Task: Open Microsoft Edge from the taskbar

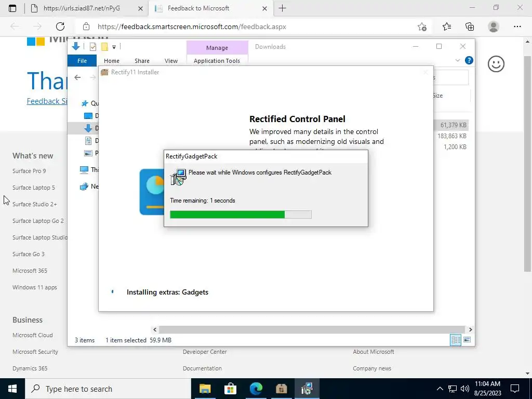Action: 256,389
